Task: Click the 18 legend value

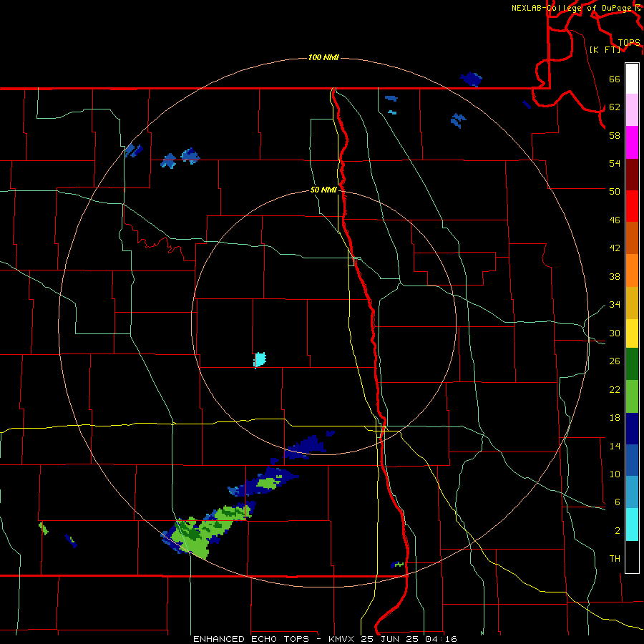Action: coord(615,418)
